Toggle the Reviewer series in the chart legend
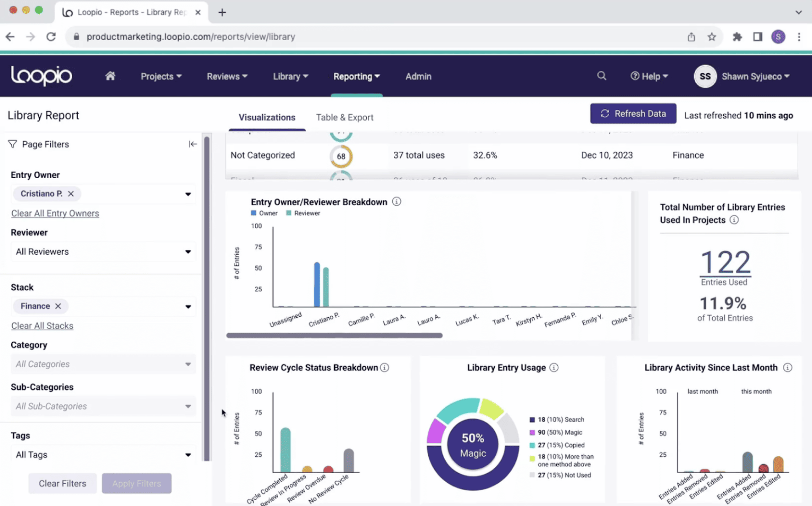 [303, 213]
